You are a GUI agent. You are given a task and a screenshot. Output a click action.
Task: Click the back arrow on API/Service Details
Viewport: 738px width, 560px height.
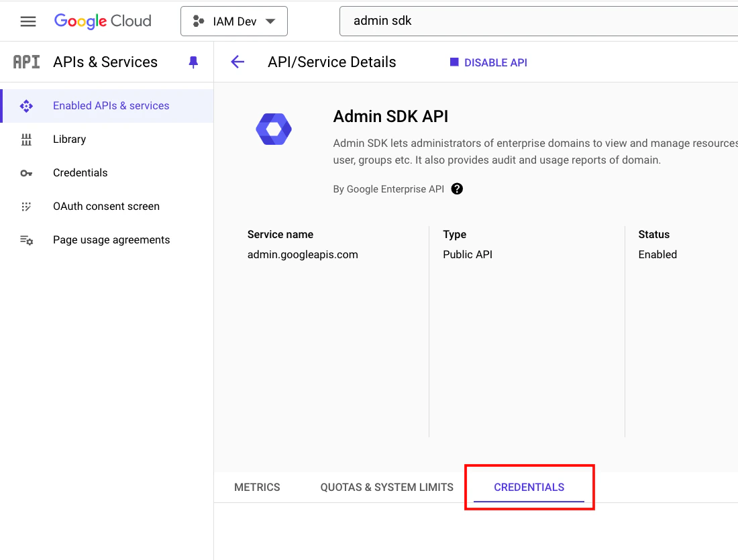click(x=238, y=62)
